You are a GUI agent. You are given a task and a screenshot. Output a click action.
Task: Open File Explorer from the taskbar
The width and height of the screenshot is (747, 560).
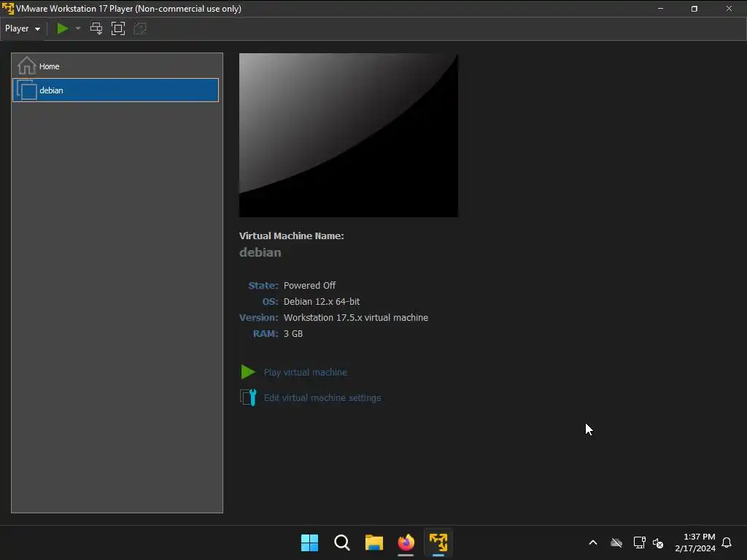[x=374, y=542]
